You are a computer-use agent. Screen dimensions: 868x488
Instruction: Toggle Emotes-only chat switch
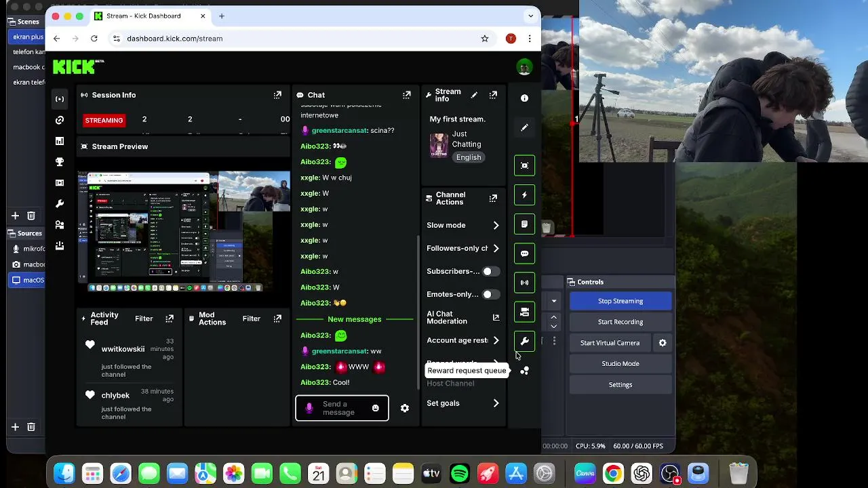(490, 294)
